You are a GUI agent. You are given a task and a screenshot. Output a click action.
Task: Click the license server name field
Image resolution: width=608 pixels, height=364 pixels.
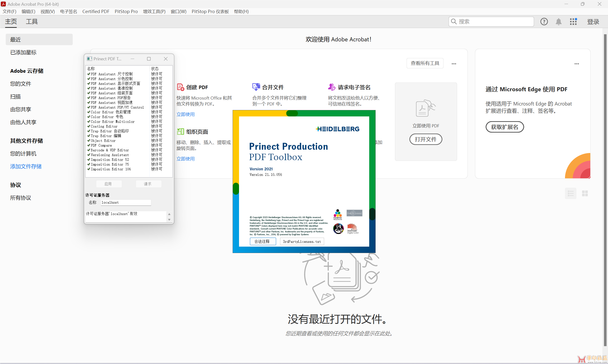coord(126,202)
